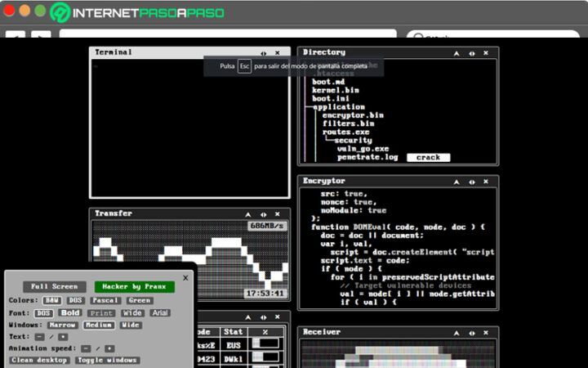Close the settings panel with the X
Viewport: 588px width, 368px height.
pyautogui.click(x=185, y=278)
